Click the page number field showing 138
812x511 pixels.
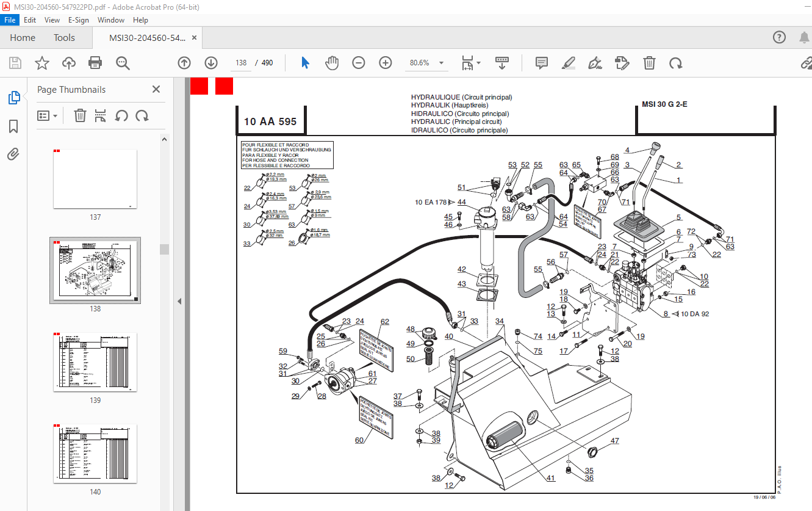click(241, 63)
